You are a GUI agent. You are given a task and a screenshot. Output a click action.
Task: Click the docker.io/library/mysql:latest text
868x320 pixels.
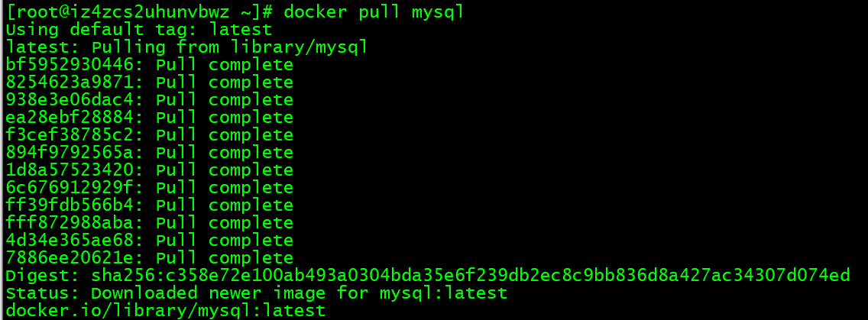click(x=166, y=310)
